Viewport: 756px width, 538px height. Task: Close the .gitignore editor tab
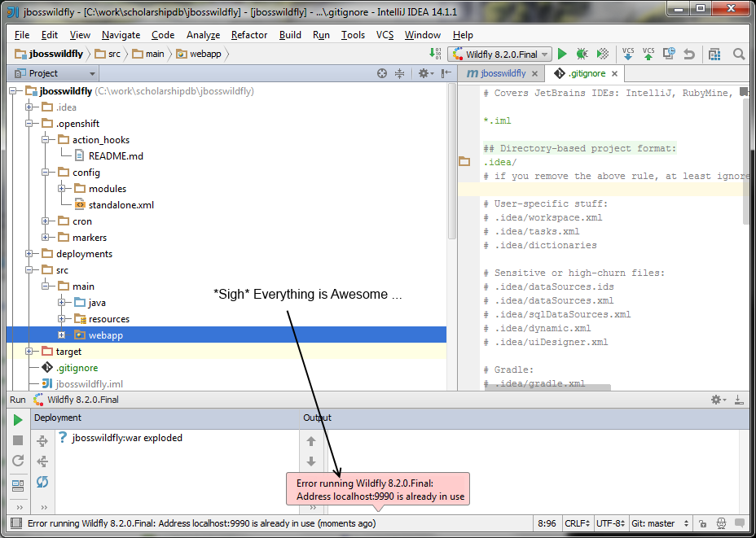point(614,74)
